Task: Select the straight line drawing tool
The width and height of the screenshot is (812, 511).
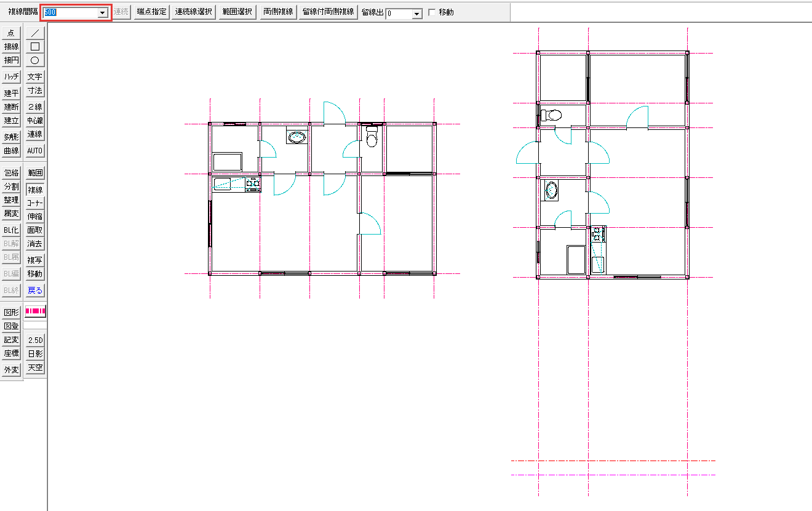Action: 35,33
